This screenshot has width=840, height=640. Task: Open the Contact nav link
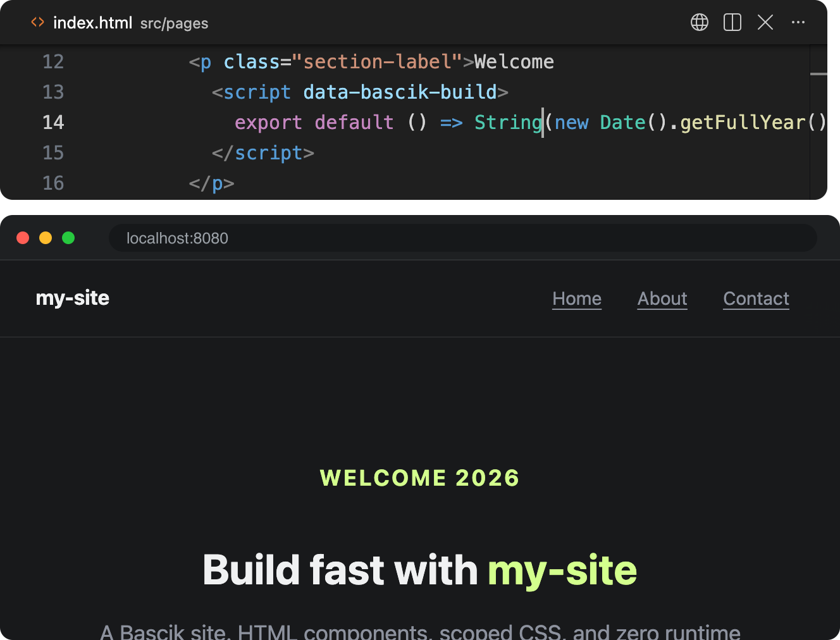757,298
